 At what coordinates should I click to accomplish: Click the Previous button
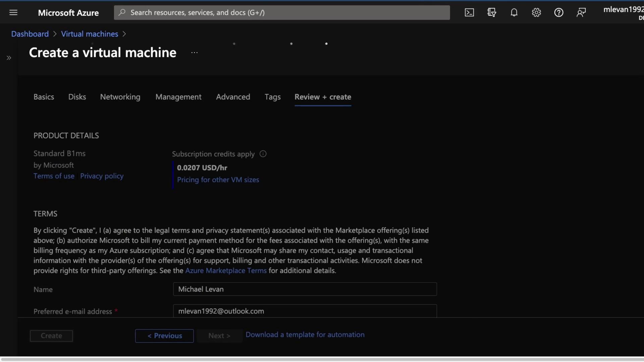164,336
